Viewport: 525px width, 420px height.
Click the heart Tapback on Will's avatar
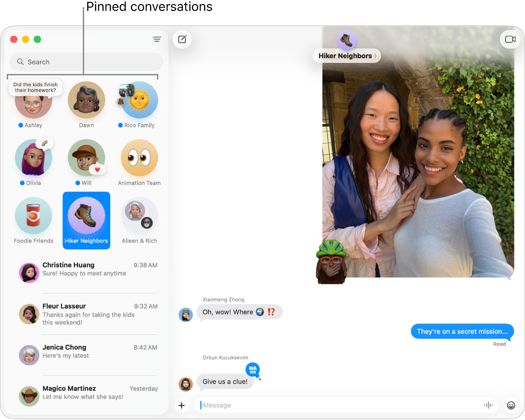click(98, 169)
